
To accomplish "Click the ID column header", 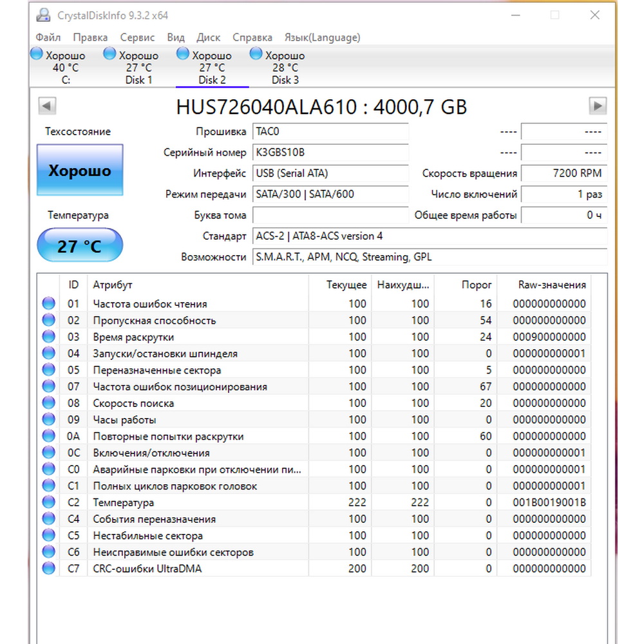I will point(73,285).
